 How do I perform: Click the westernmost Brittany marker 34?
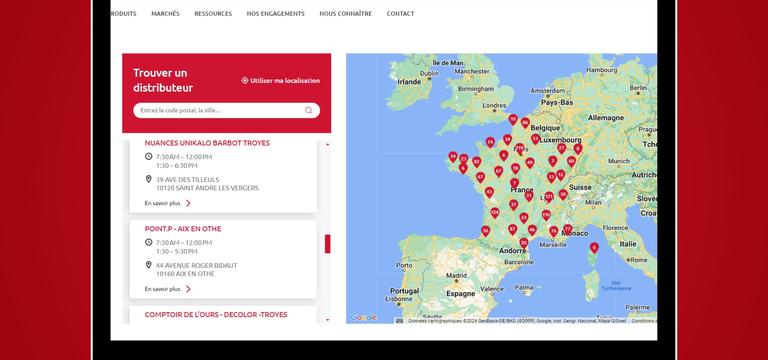[x=453, y=157]
